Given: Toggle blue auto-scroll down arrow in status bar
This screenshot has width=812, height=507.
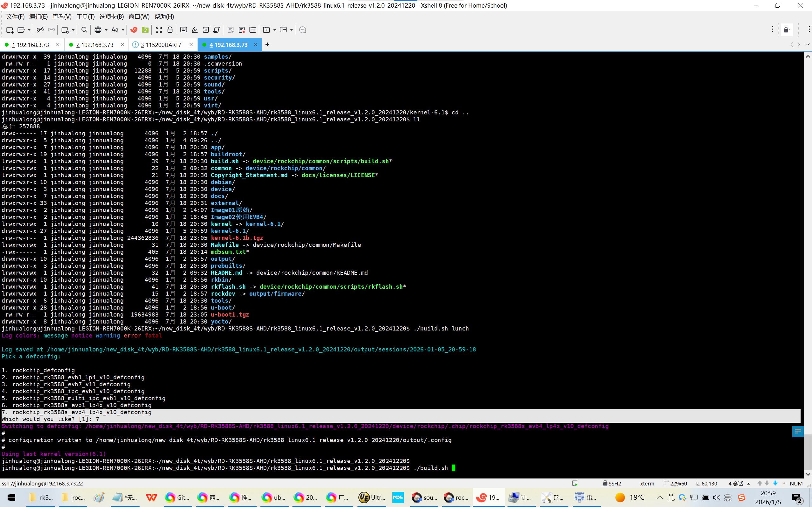Looking at the screenshot, I should click(x=775, y=483).
